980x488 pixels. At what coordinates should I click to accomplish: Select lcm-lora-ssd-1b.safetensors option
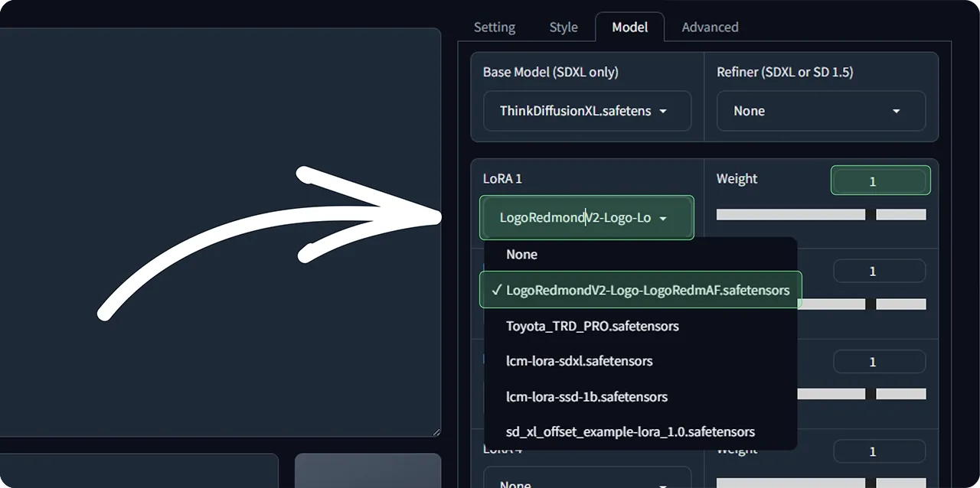pyautogui.click(x=587, y=397)
